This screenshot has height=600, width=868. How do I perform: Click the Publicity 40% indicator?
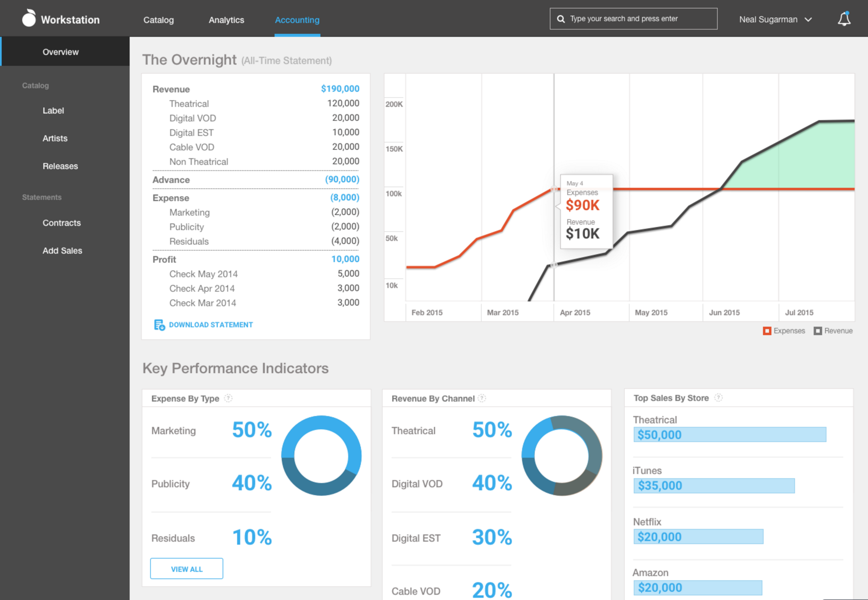(211, 484)
